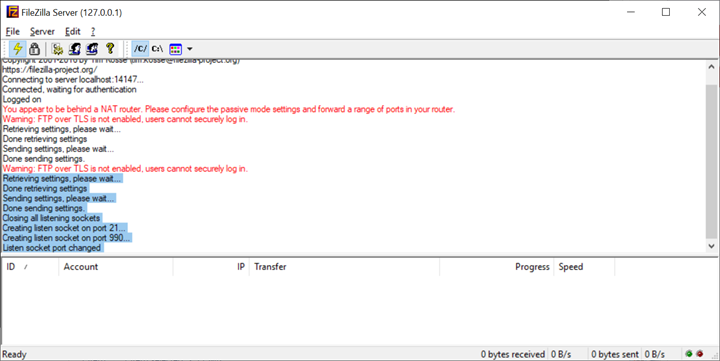Sort by Account column header
The height and width of the screenshot is (361, 720).
[x=116, y=267]
